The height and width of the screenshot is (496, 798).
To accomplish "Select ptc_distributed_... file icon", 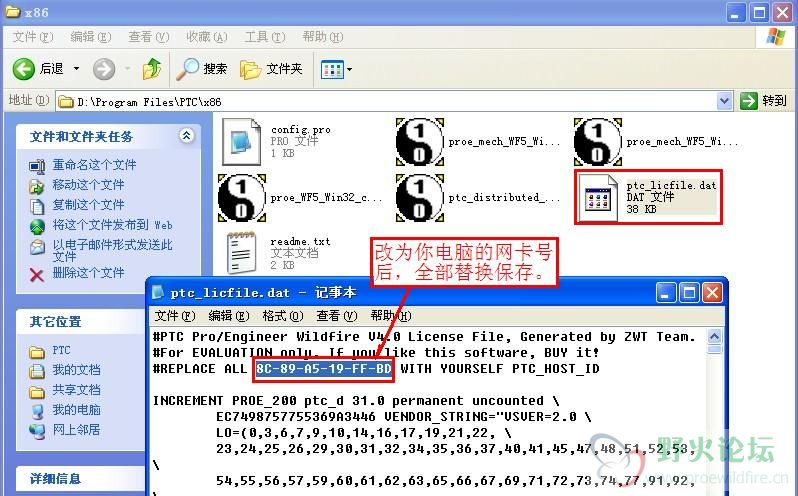I will tap(419, 198).
